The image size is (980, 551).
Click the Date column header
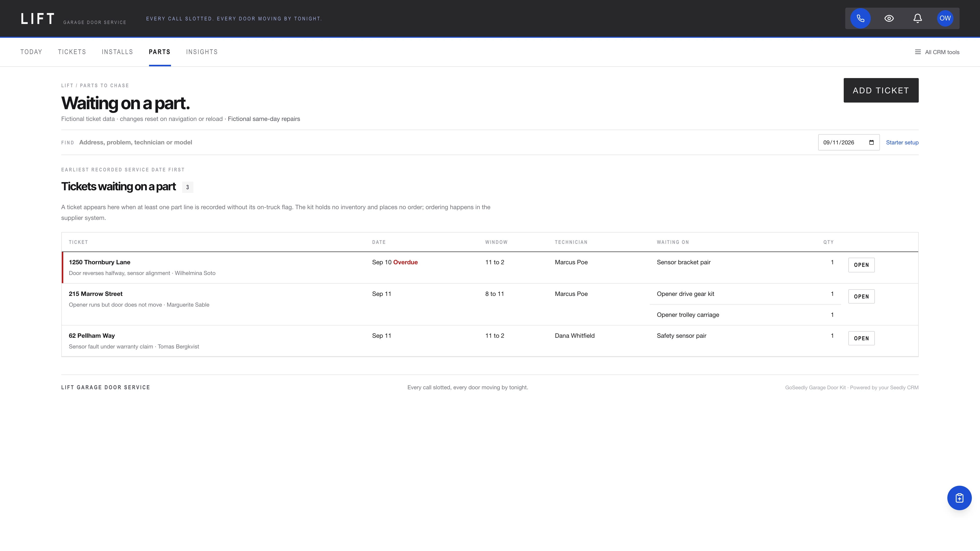pos(378,242)
